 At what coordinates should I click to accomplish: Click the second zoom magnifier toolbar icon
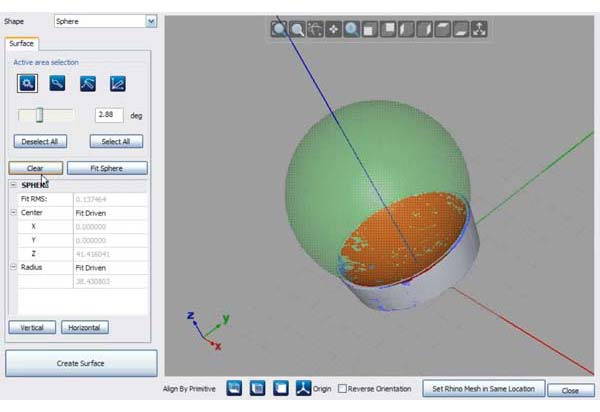[x=297, y=29]
